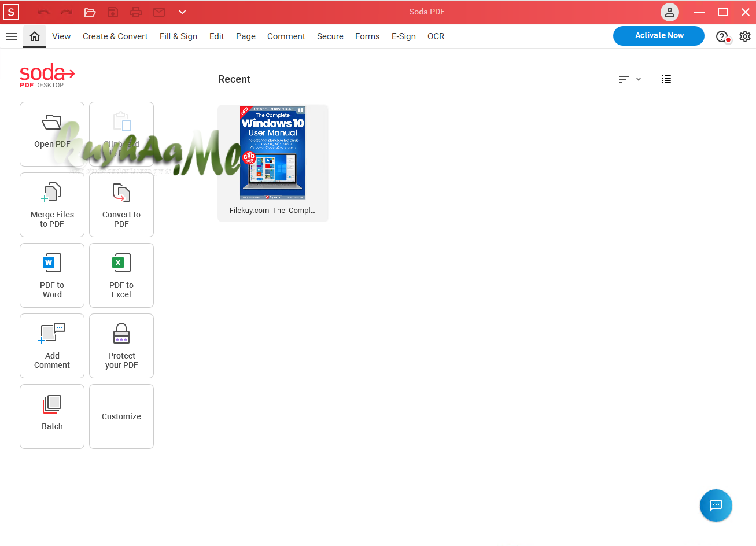Click the PDF to Word tile
Viewport: 756px width, 546px height.
click(52, 275)
